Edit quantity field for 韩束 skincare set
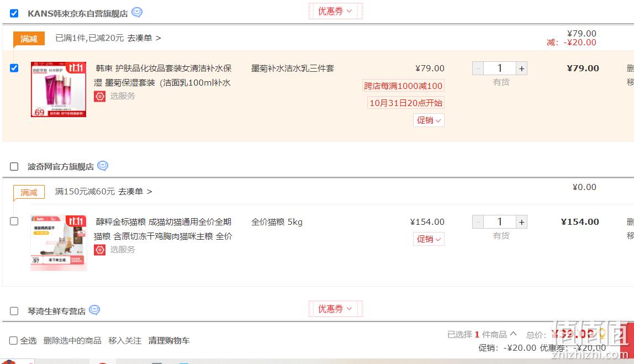Image resolution: width=634 pixels, height=364 pixels. 500,68
